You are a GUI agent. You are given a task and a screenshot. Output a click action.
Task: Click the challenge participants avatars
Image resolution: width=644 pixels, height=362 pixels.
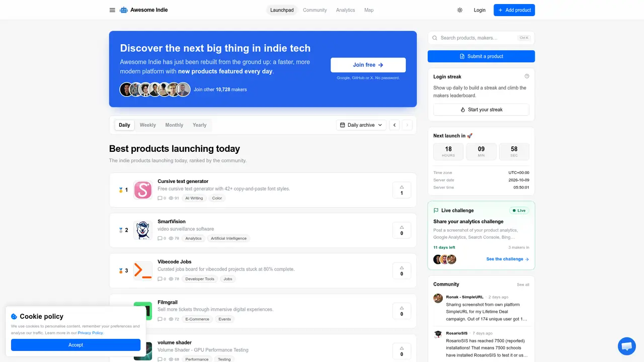[x=445, y=259]
